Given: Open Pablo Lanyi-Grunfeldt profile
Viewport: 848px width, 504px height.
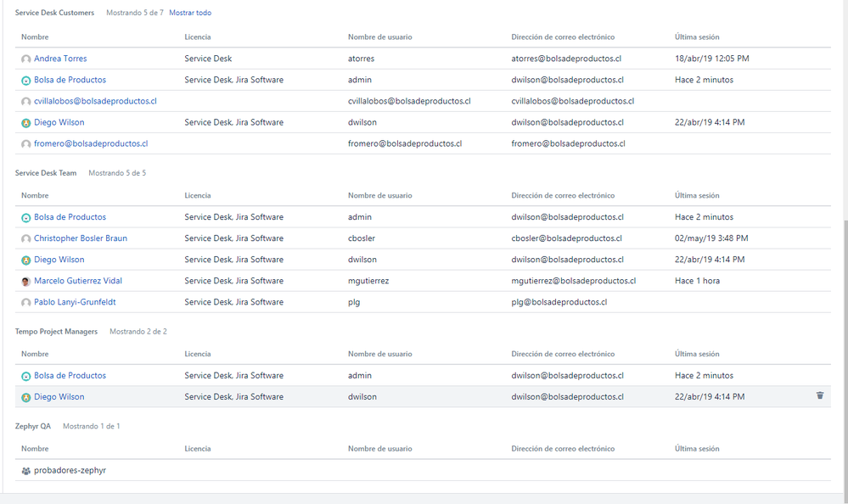Looking at the screenshot, I should click(75, 302).
